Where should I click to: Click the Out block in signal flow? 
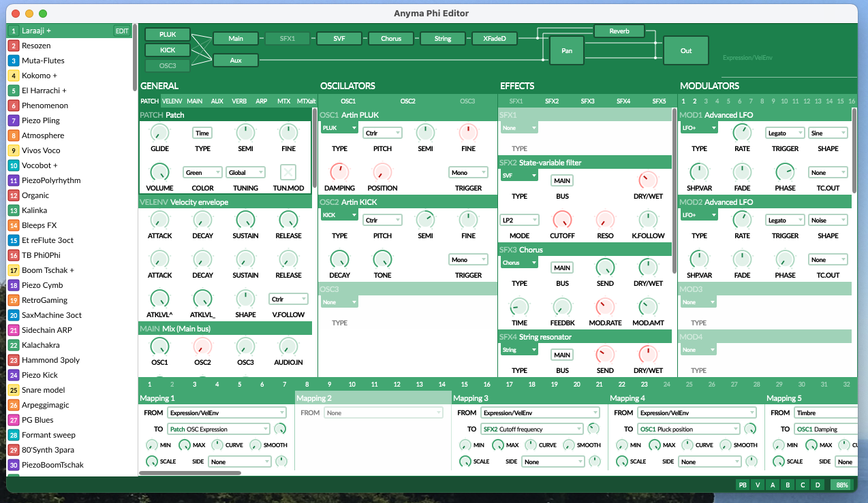685,51
